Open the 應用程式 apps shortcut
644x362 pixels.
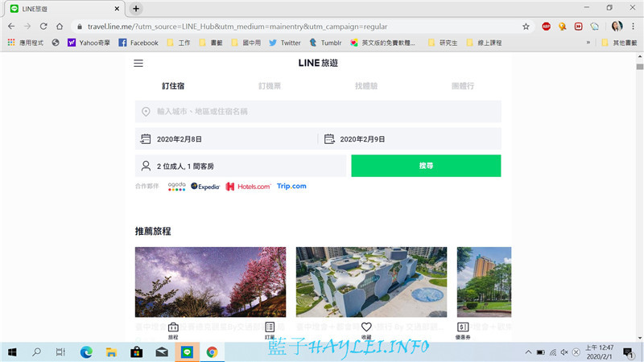26,43
